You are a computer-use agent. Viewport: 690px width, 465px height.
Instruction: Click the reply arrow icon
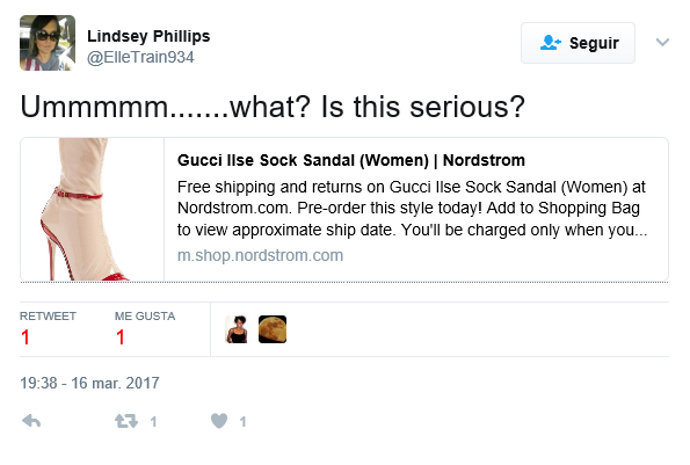(31, 422)
